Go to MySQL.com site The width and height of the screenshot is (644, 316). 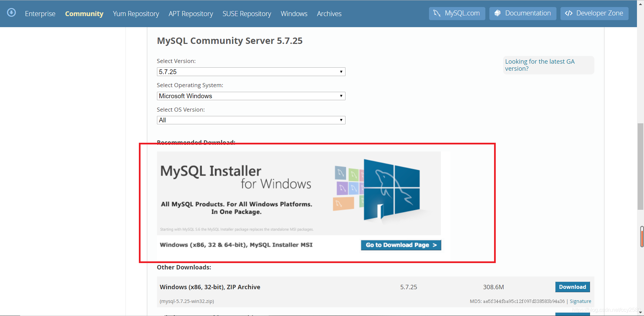[x=457, y=13]
